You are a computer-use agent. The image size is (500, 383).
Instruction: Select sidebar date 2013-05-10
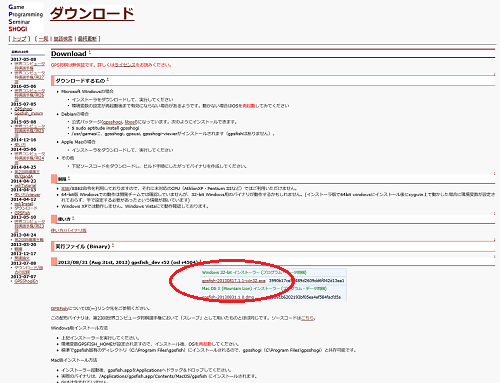point(23,217)
